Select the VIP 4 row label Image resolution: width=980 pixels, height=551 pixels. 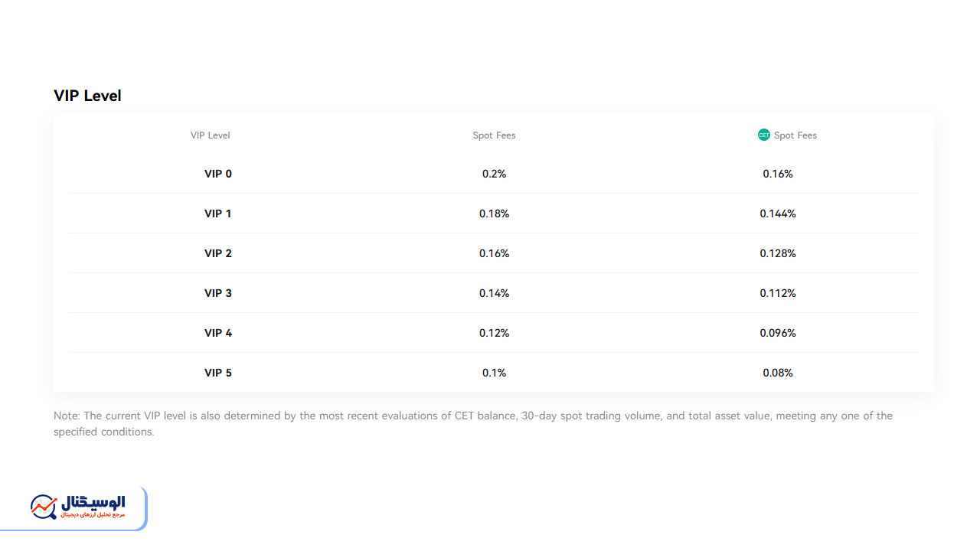point(218,333)
